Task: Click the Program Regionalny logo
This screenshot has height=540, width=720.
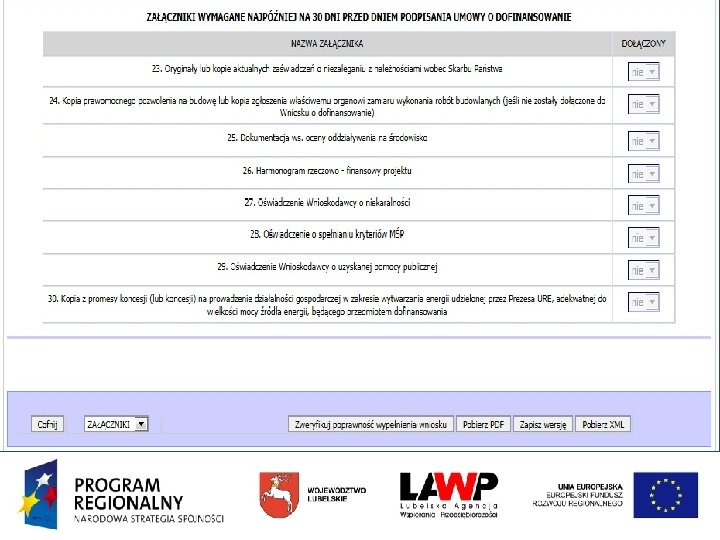Action: pos(122,495)
